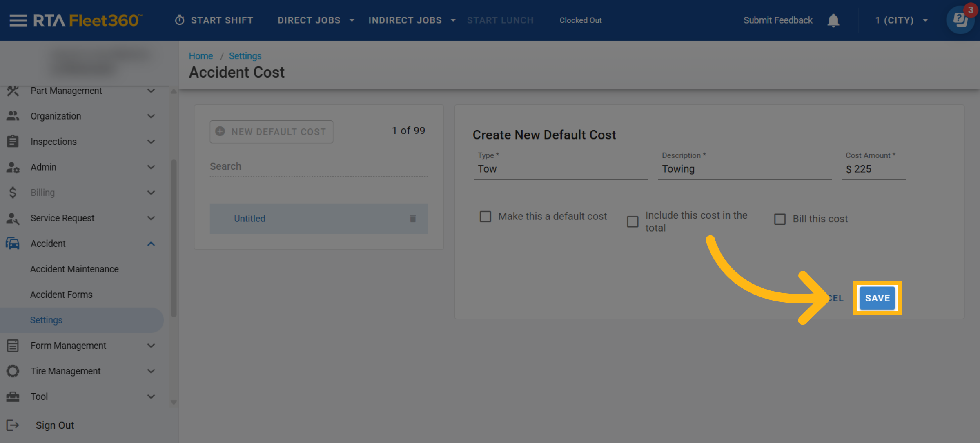This screenshot has width=980, height=443.
Task: Go to Home breadcrumb link
Action: [x=200, y=56]
